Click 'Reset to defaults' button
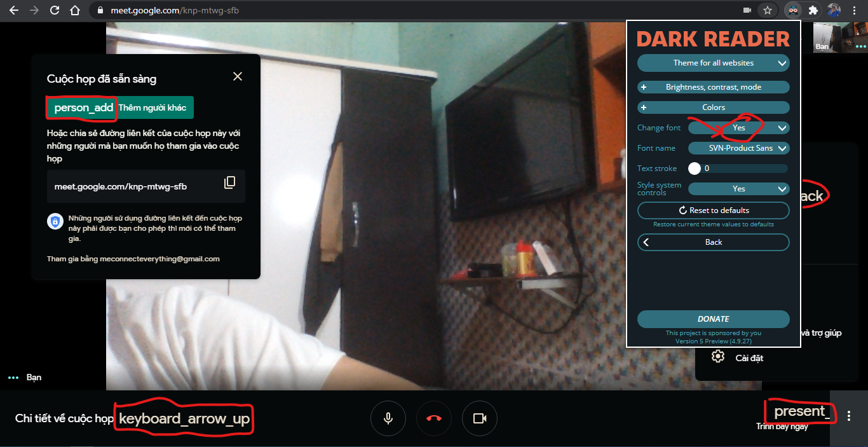Screen dimensions: 868x447 coord(714,210)
